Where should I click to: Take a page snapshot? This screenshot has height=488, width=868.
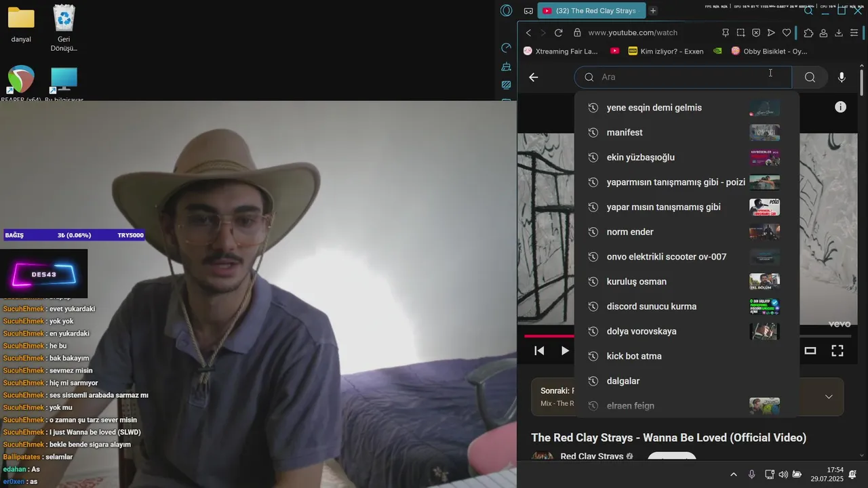[741, 33]
